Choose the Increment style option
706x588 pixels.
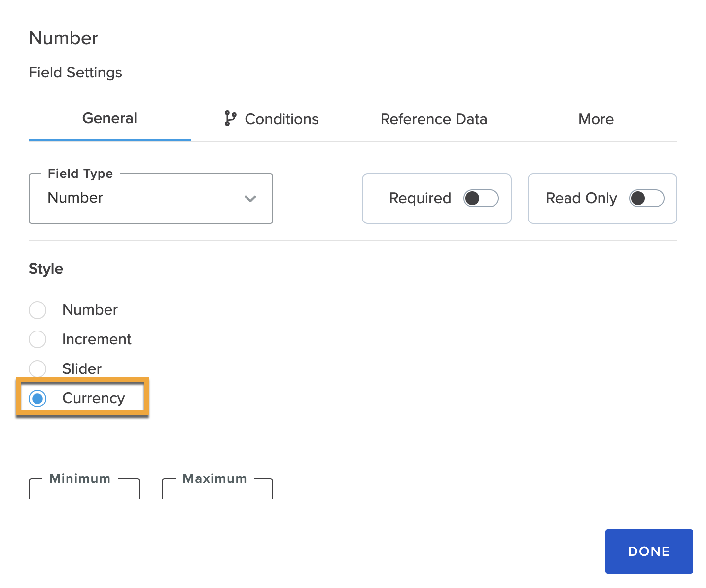(x=37, y=339)
